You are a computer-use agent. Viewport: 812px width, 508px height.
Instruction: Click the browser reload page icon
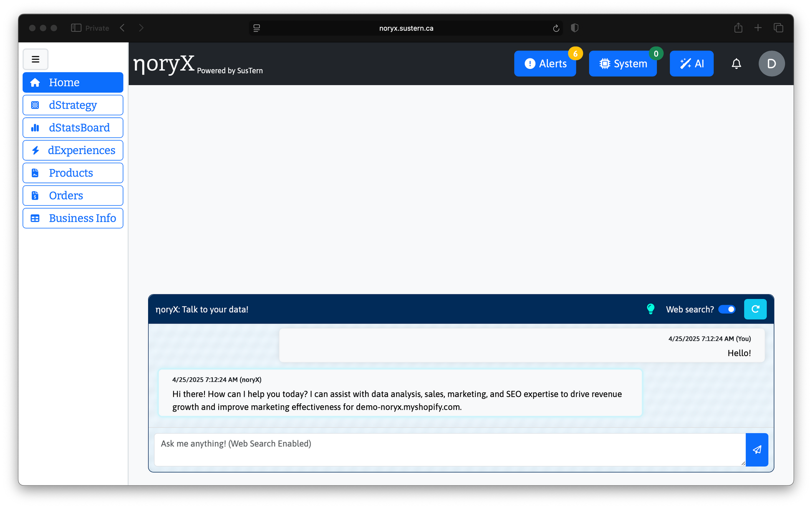556,28
